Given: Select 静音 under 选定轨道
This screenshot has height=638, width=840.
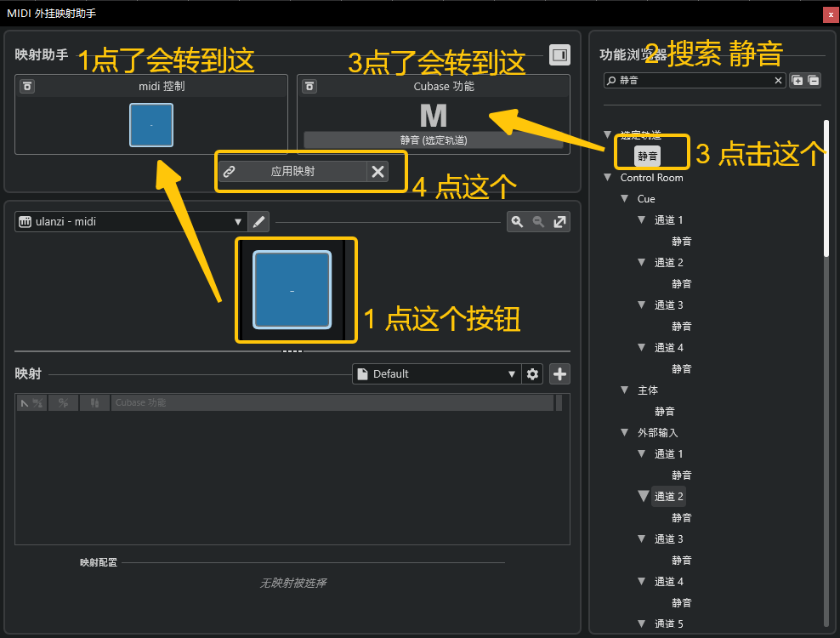Looking at the screenshot, I should 647,156.
